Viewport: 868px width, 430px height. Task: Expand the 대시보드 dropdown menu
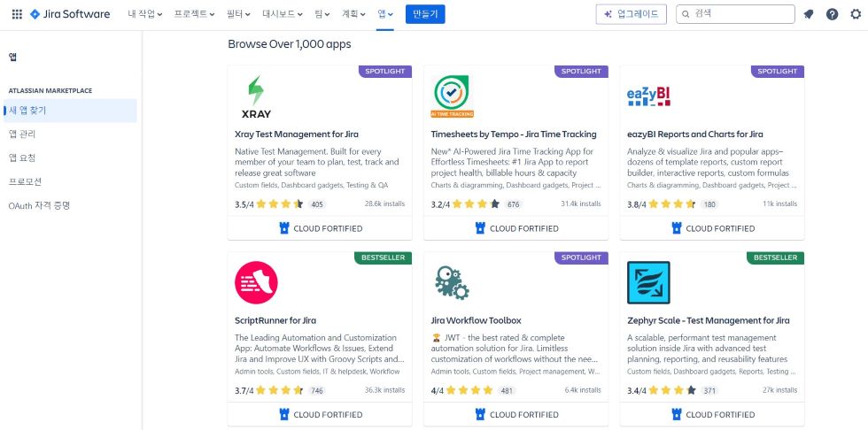click(283, 14)
